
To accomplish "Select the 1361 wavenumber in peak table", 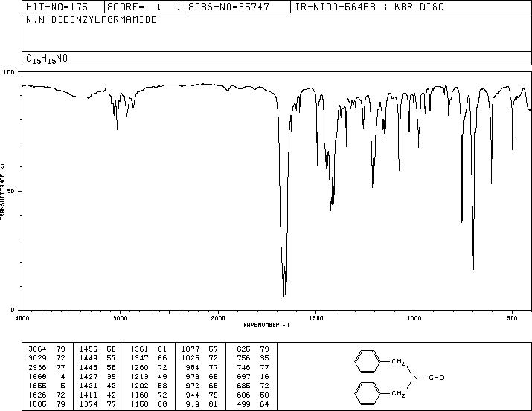I will (x=140, y=349).
